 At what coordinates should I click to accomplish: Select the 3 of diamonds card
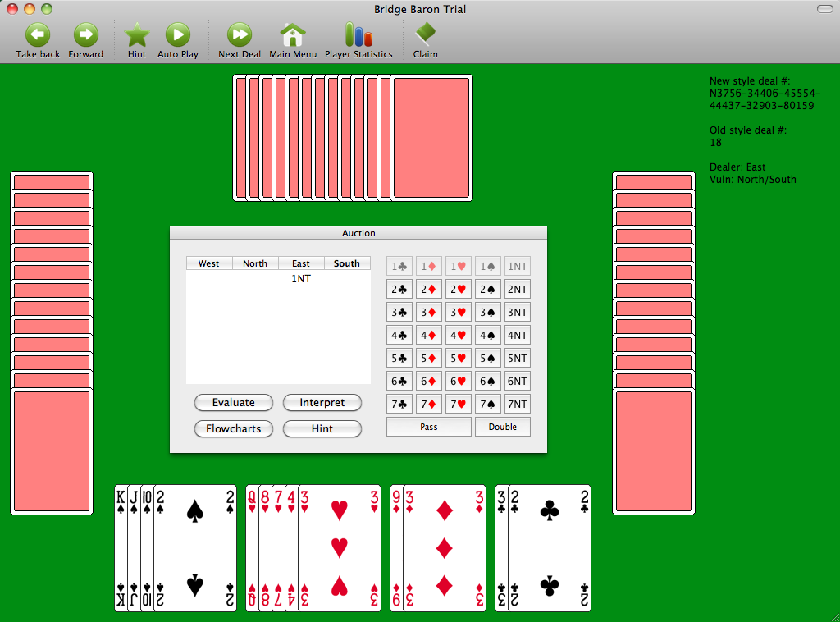pos(444,548)
